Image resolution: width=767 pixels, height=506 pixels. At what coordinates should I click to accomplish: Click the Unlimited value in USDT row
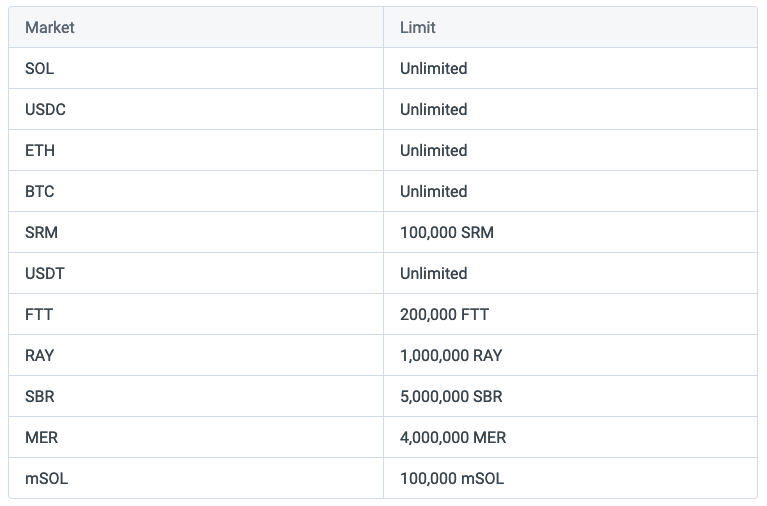433,274
